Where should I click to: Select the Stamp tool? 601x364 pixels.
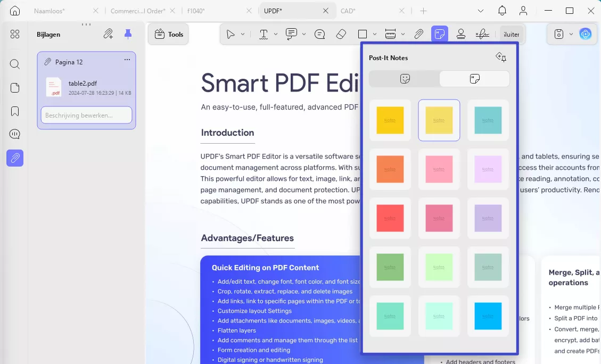[x=461, y=35]
